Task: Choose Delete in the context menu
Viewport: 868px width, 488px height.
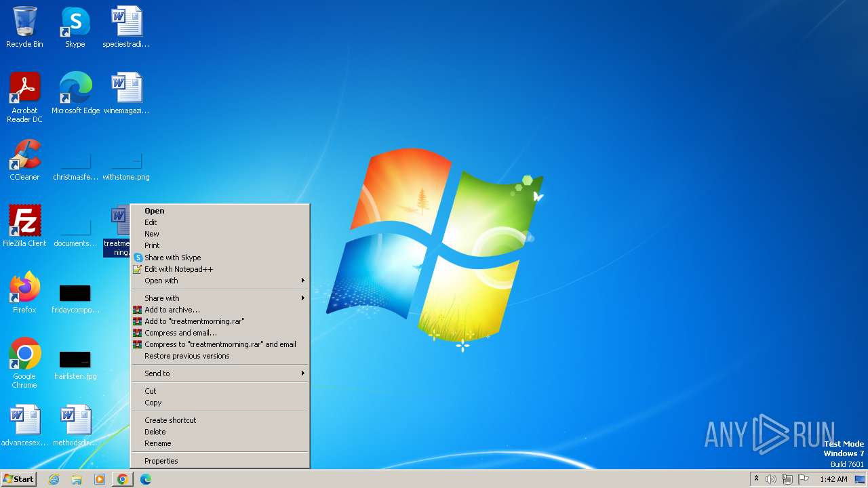Action: 220,432
